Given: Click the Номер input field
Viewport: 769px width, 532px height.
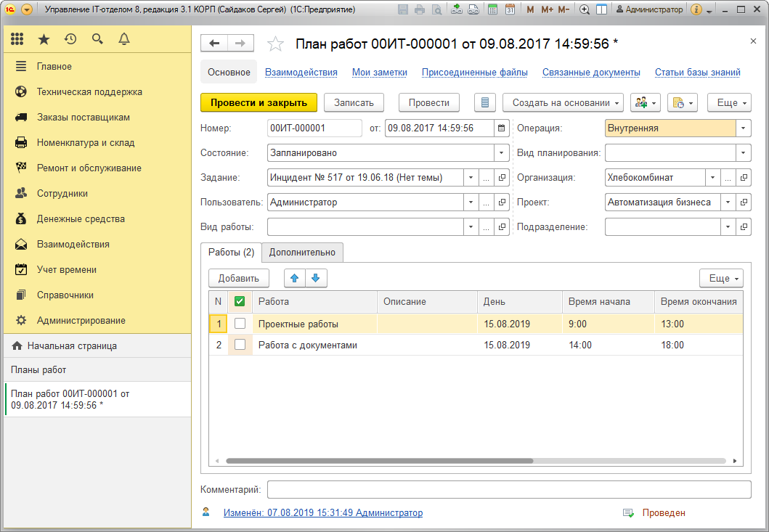Looking at the screenshot, I should click(314, 128).
